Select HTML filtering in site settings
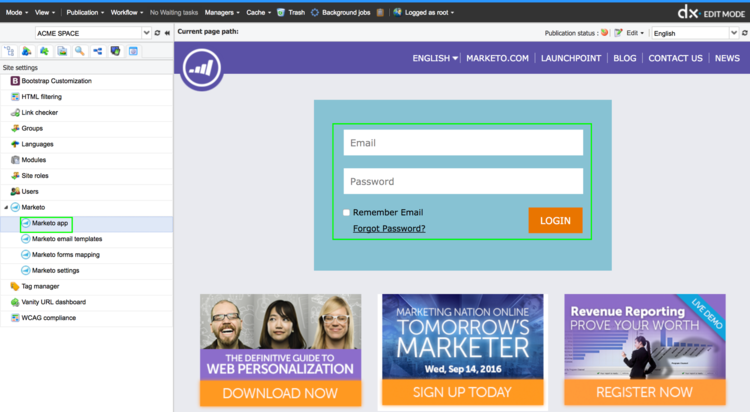750x412 pixels. click(41, 97)
